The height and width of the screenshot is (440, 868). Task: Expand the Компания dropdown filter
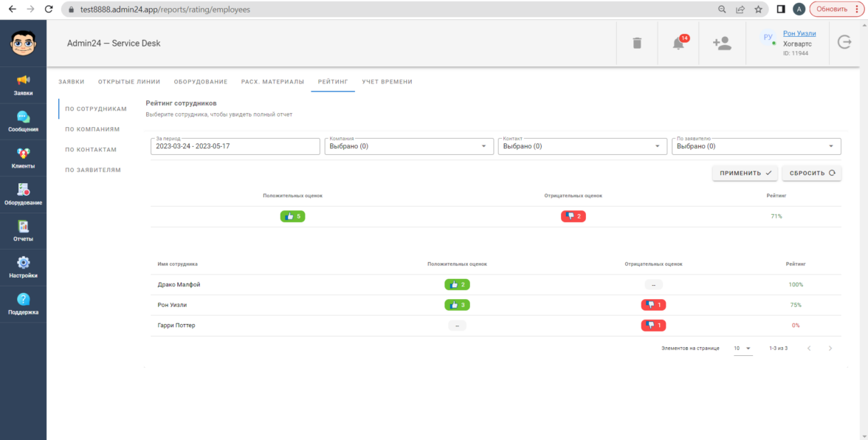coord(410,146)
